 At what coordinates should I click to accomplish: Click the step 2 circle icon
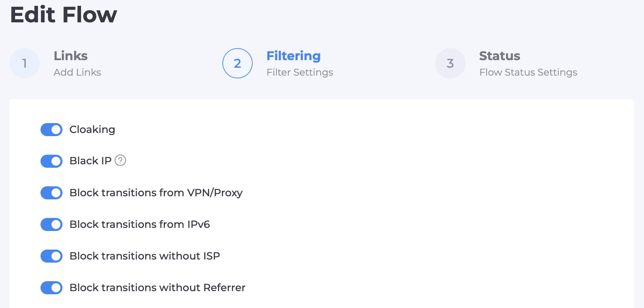(x=238, y=63)
